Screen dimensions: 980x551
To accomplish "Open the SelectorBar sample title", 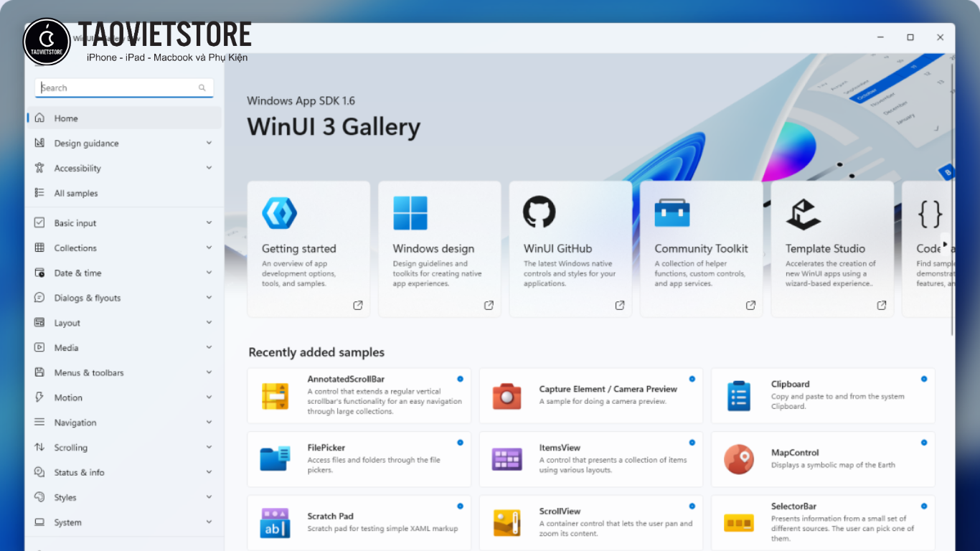I will coord(793,507).
